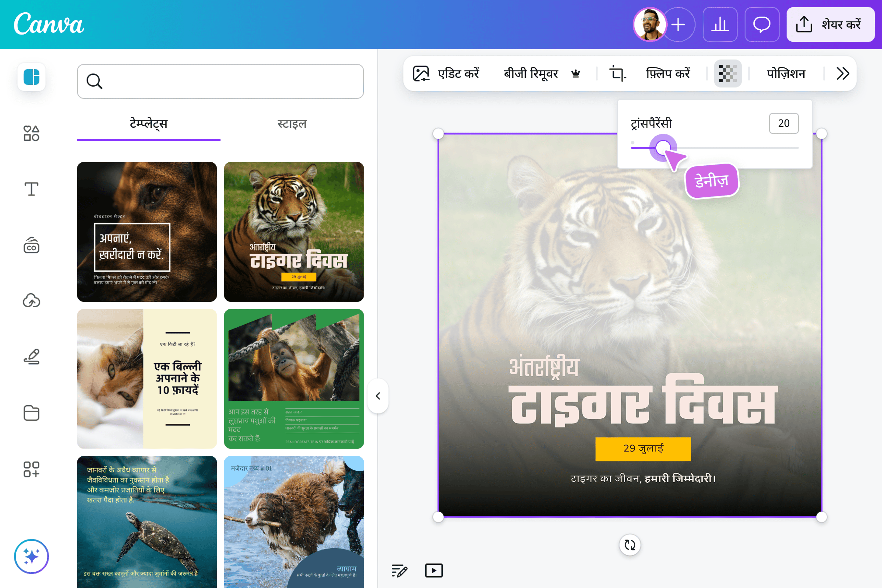882x588 pixels.
Task: Expand more toolbar options double chevron
Action: 843,73
